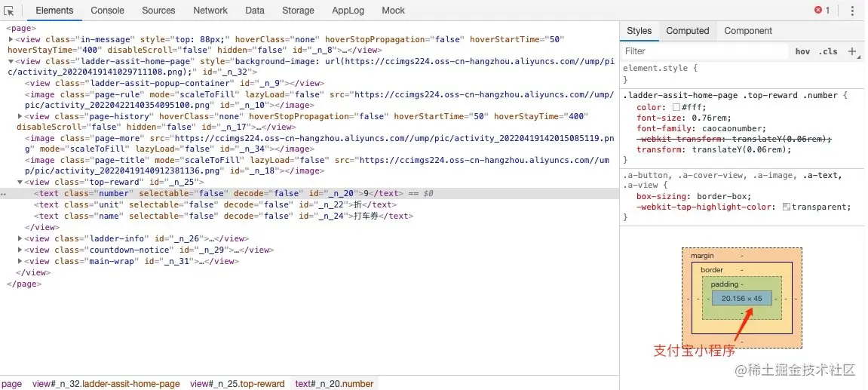Expand the countdown-notice view node
The width and height of the screenshot is (868, 390).
click(x=20, y=250)
